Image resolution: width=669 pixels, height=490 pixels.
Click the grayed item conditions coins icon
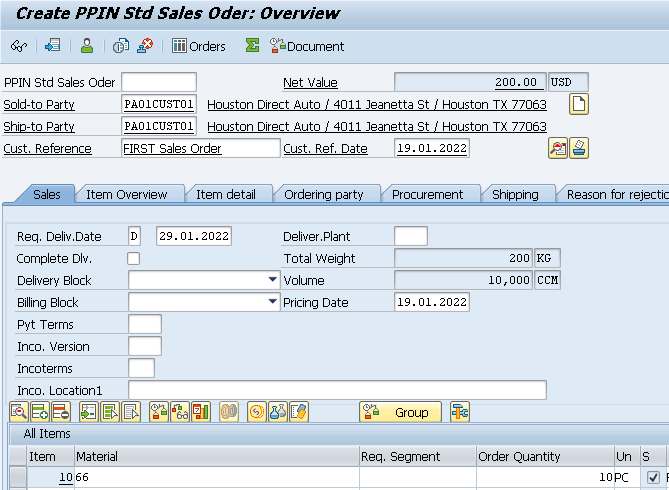pyautogui.click(x=229, y=412)
